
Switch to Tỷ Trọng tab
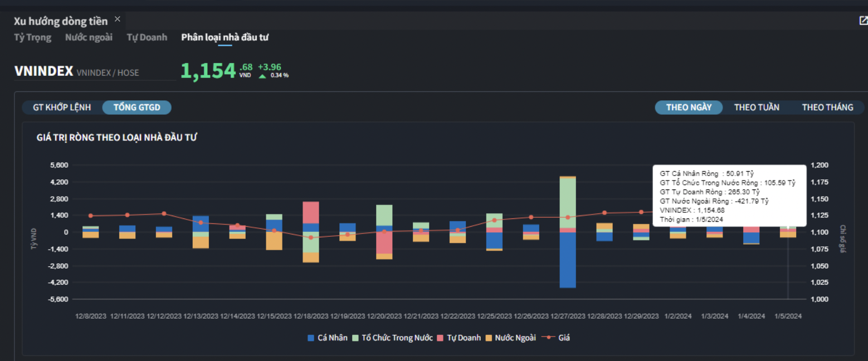(32, 37)
